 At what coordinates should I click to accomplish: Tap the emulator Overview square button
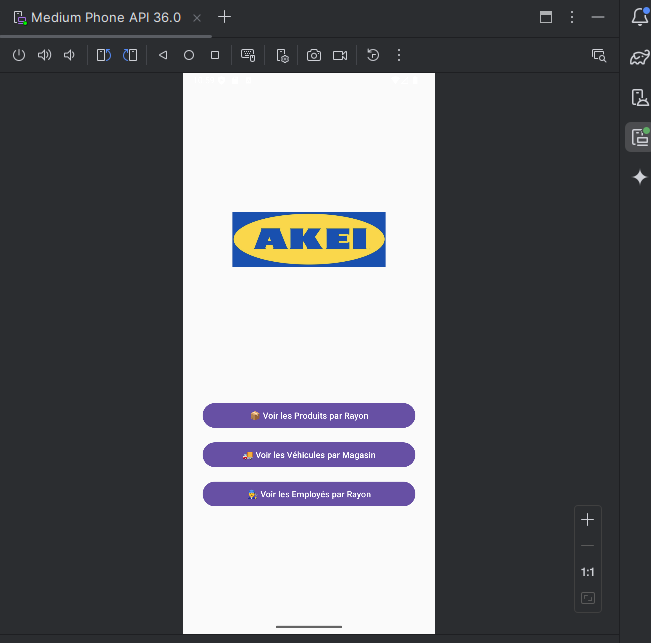point(215,55)
